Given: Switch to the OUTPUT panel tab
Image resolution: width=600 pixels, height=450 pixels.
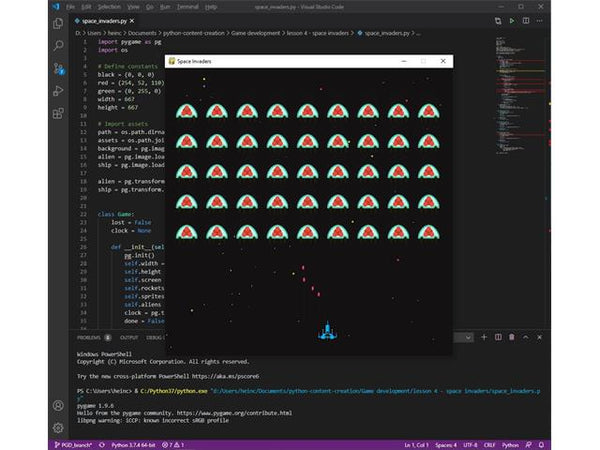Looking at the screenshot, I should (129, 337).
